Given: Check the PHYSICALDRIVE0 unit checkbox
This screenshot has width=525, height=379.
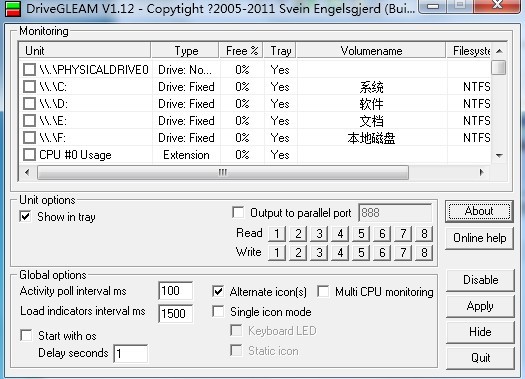Looking at the screenshot, I should coord(29,70).
